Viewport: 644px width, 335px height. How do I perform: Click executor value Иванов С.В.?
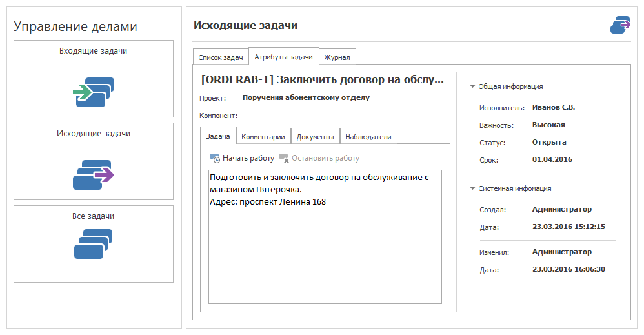(x=554, y=107)
